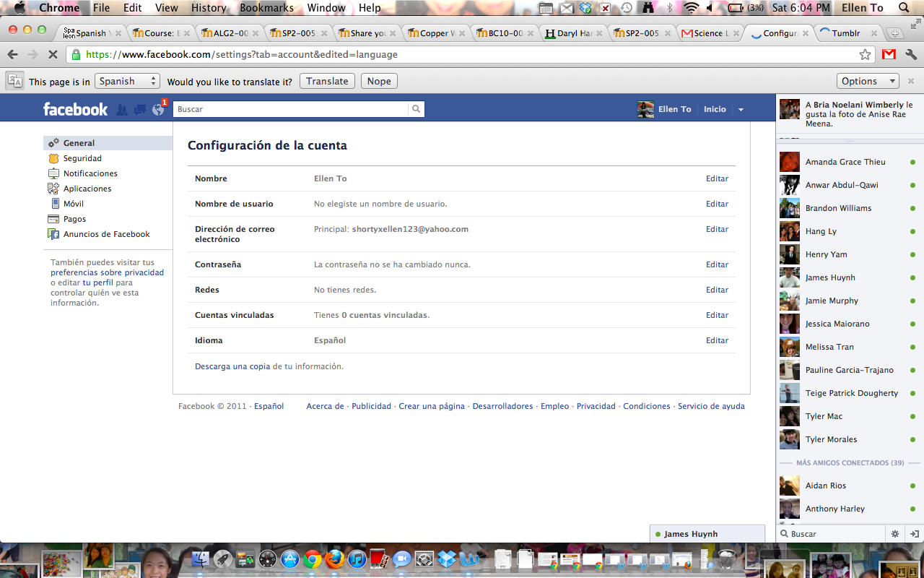Viewport: 924px width, 578px height.
Task: Click the Facebook Buscar search field
Action: tap(291, 109)
